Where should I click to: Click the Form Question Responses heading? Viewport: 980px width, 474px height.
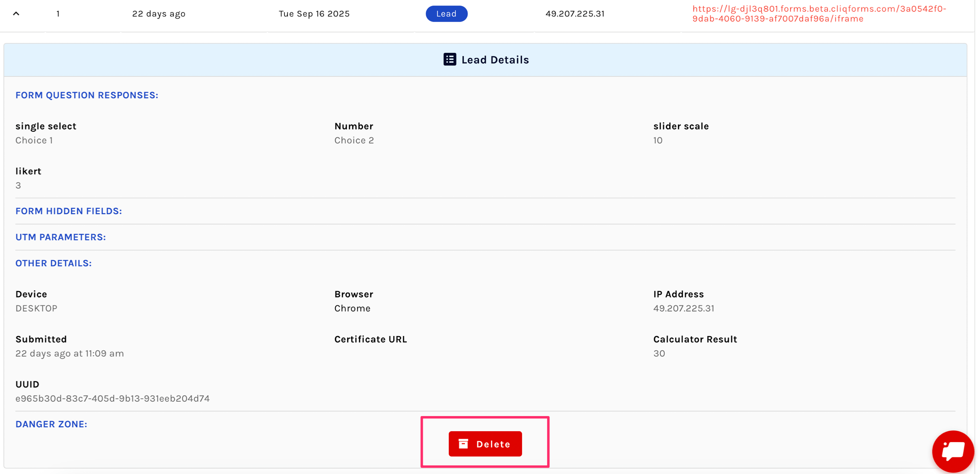click(87, 95)
